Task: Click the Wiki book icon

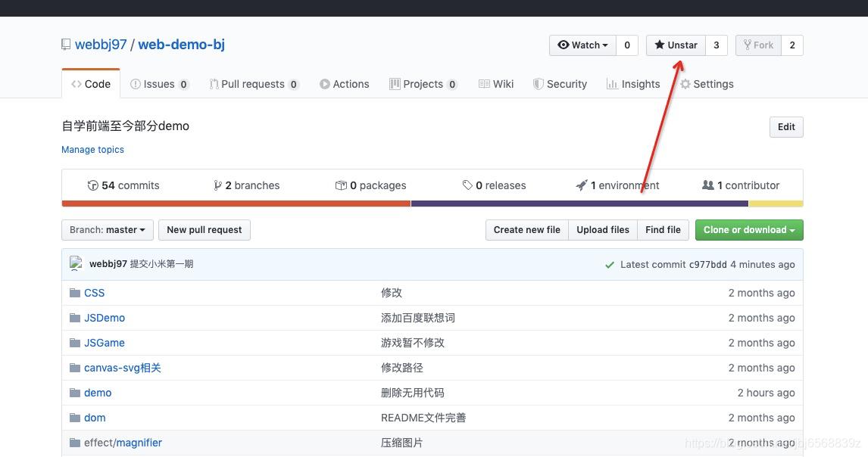Action: tap(484, 84)
